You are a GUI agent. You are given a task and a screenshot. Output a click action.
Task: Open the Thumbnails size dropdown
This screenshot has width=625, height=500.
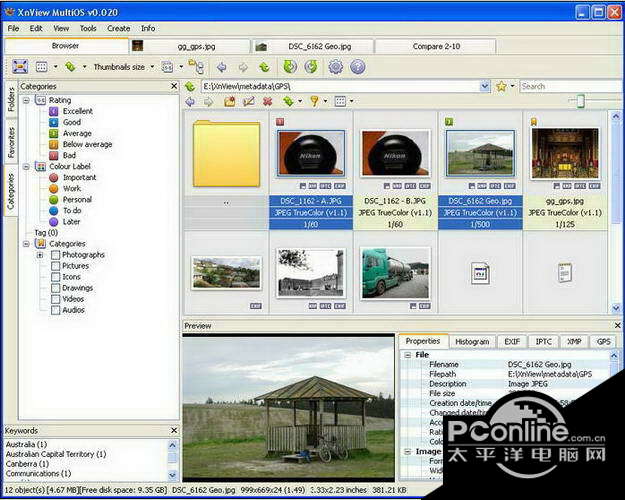[122, 67]
